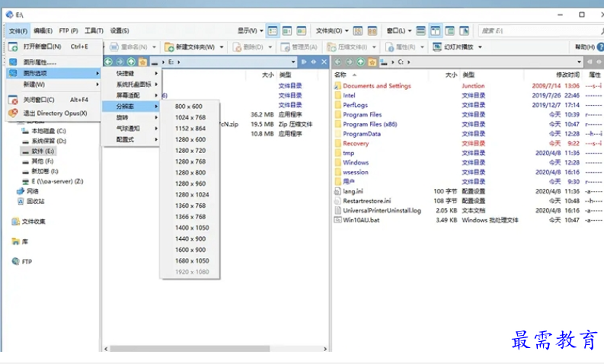This screenshot has height=364, width=604.
Task: Go up one level in the C: pane
Action: pos(360,62)
